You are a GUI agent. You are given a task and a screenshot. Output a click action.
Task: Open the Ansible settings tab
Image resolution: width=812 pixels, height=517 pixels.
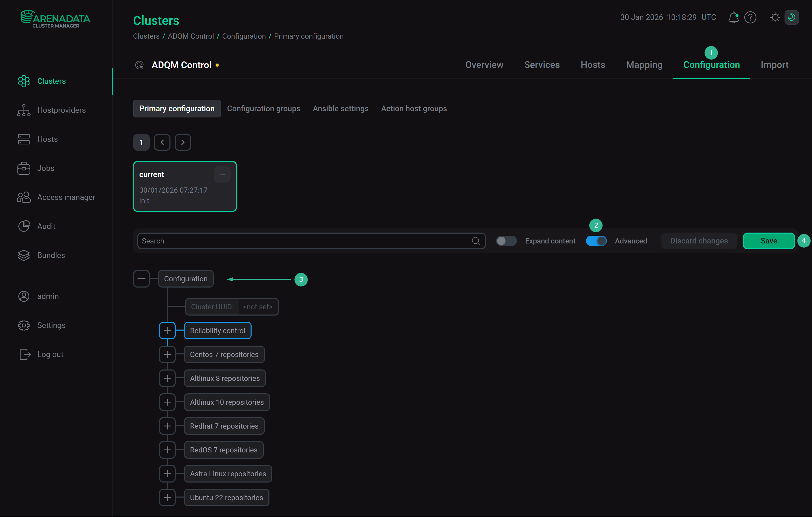pos(341,108)
